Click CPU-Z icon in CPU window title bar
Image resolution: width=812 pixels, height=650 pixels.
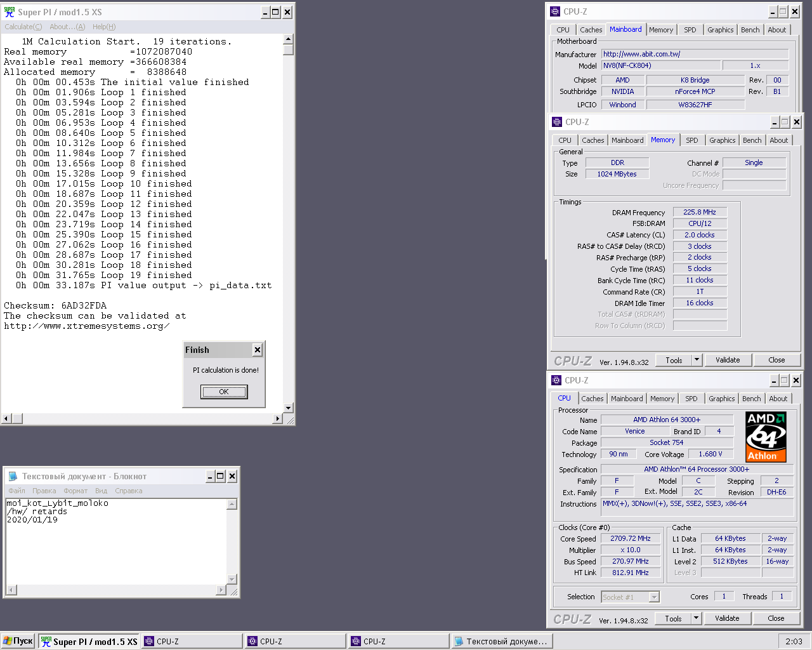click(x=556, y=380)
